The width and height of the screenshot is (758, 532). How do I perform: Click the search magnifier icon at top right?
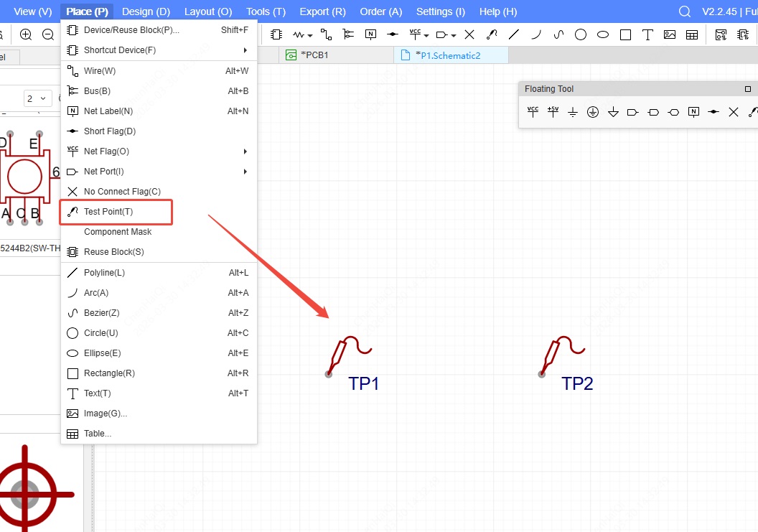(x=685, y=11)
